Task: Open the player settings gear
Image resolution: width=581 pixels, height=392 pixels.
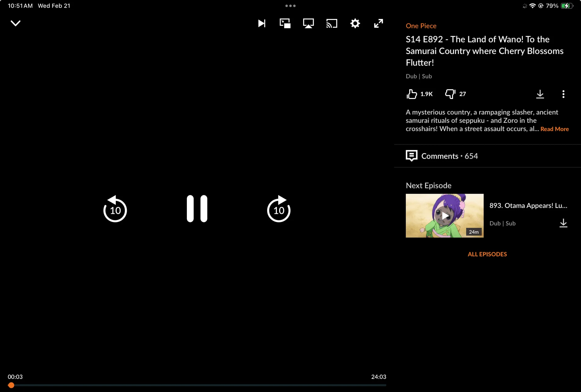Action: (355, 24)
